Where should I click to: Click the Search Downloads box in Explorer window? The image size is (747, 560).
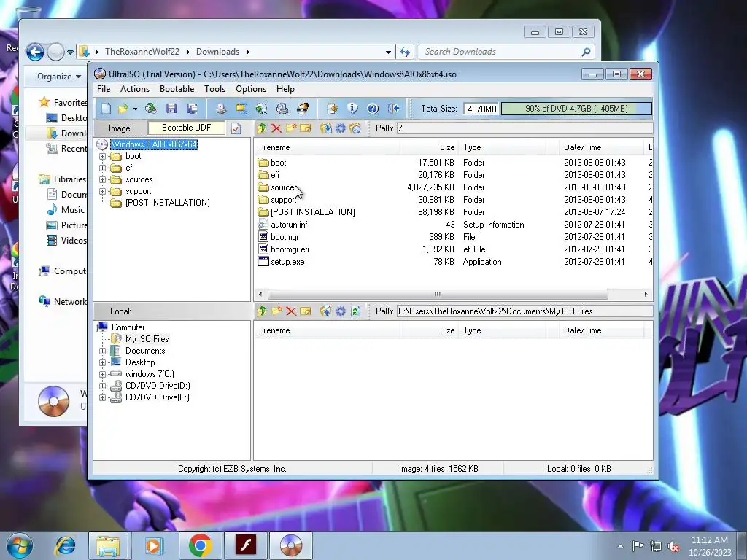click(x=507, y=52)
